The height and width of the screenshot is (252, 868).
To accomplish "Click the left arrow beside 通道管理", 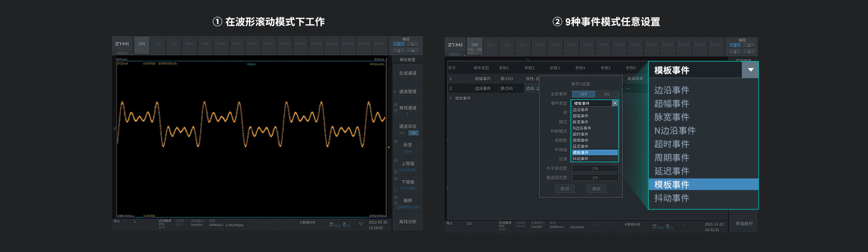I will click(x=395, y=92).
